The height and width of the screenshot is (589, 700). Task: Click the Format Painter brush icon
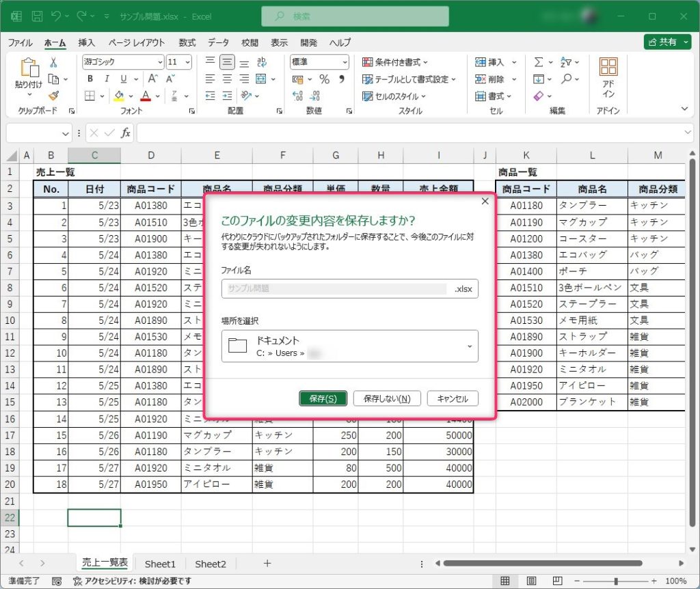tap(53, 96)
